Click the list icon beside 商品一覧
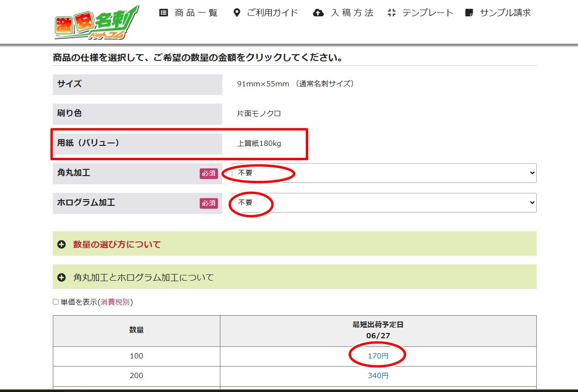The height and width of the screenshot is (392, 578). click(x=164, y=13)
